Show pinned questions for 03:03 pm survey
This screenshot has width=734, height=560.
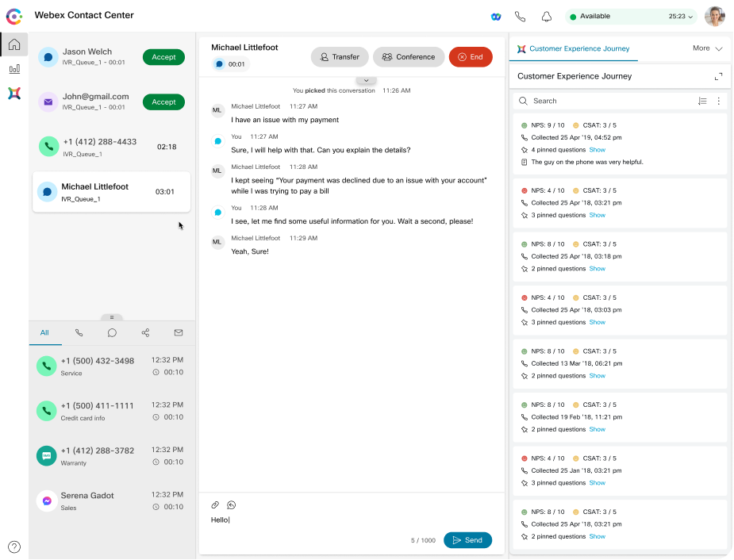(x=597, y=322)
